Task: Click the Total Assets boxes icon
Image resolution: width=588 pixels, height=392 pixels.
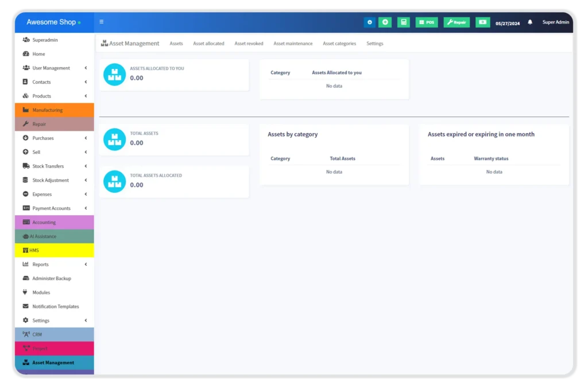Action: pyautogui.click(x=114, y=139)
